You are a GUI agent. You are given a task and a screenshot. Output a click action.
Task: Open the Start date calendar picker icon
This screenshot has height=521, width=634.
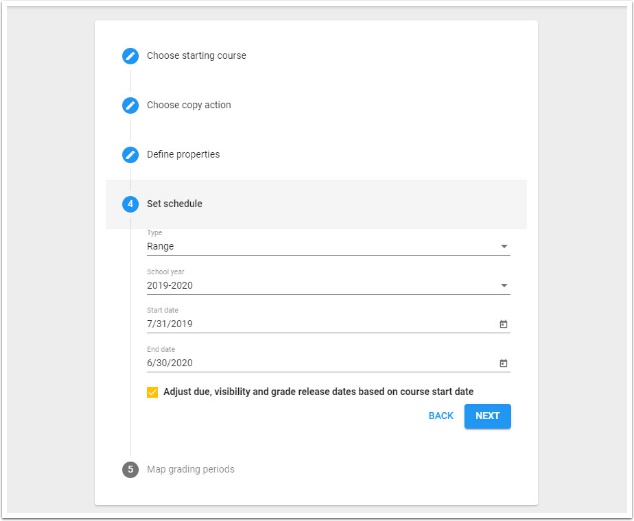point(503,324)
